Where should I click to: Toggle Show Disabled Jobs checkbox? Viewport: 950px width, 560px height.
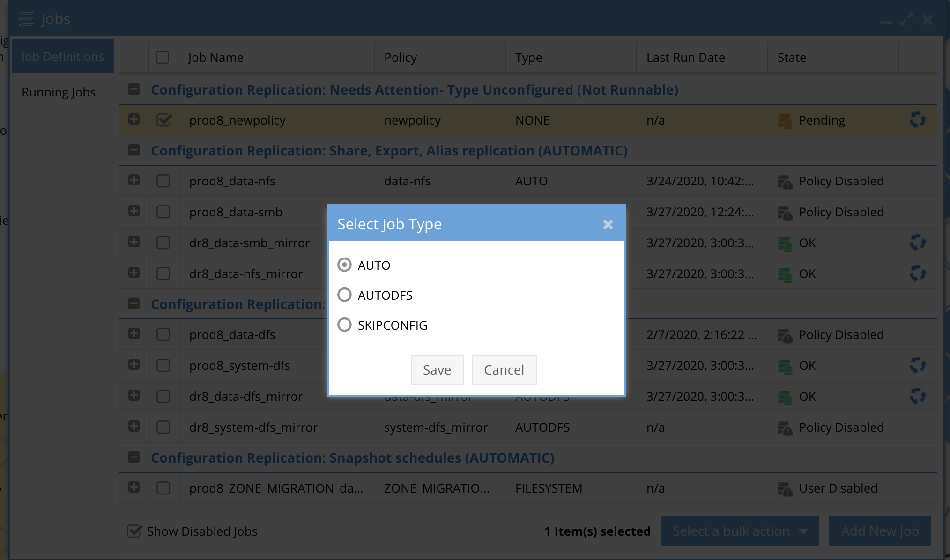[x=134, y=531]
